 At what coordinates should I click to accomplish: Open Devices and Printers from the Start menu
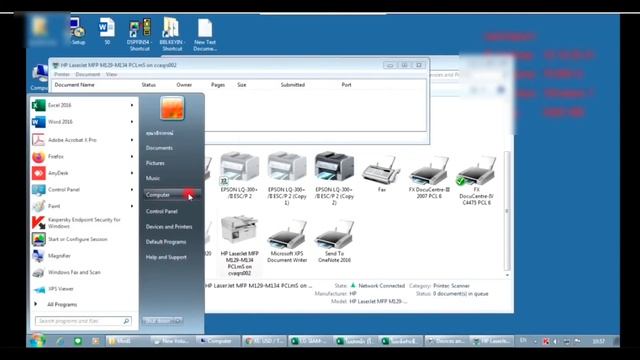pos(169,227)
